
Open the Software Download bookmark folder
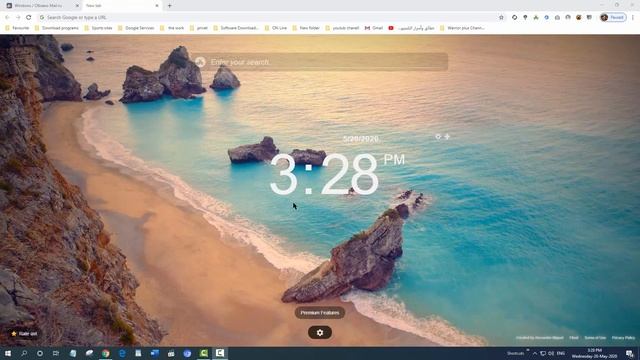point(236,28)
